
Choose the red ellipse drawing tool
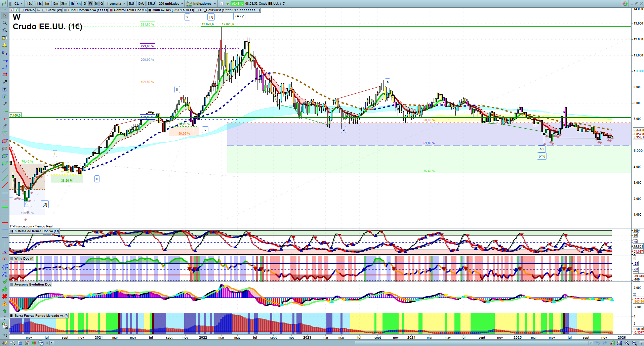[x=5, y=141]
